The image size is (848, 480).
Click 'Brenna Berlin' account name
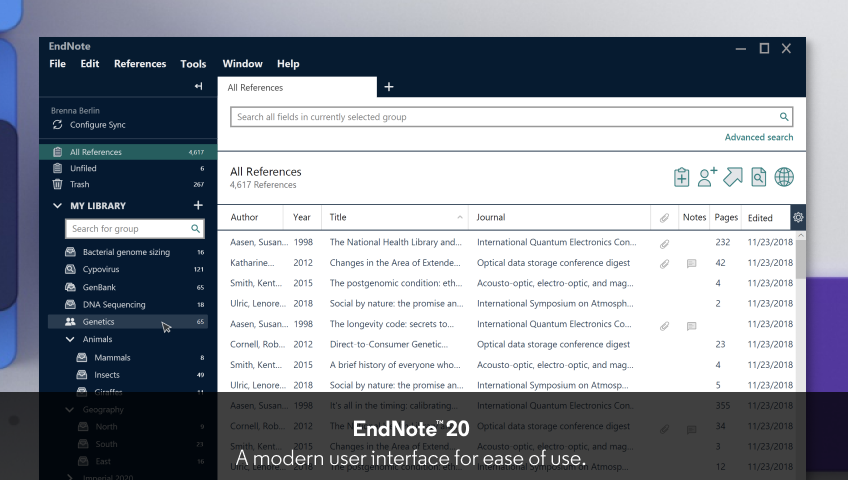[75, 110]
